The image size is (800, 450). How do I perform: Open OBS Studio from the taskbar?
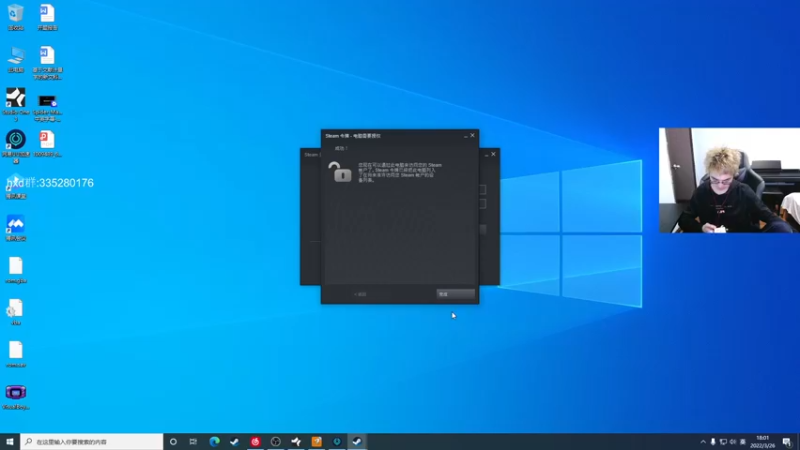pyautogui.click(x=276, y=442)
